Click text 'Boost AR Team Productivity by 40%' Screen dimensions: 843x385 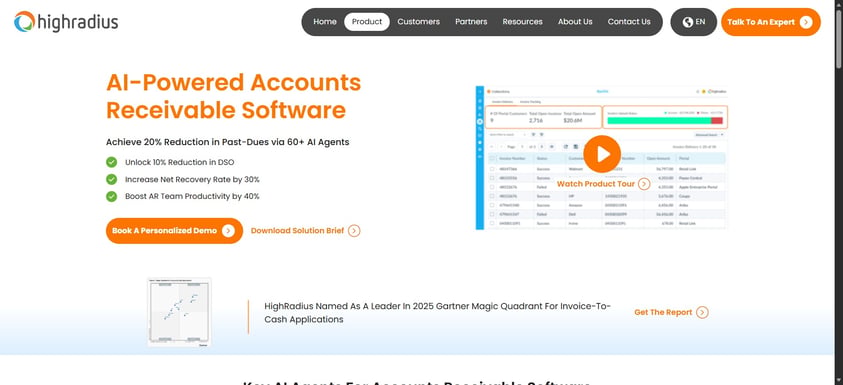tap(192, 197)
